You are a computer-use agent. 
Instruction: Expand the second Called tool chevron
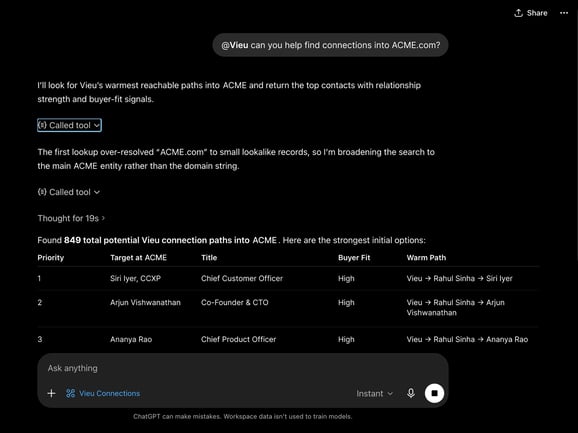tap(97, 192)
